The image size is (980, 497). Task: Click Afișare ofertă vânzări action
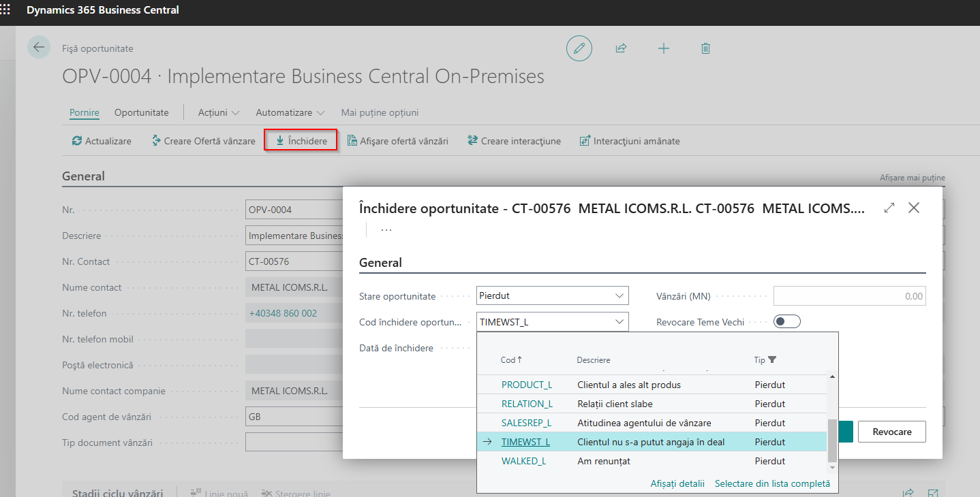(398, 141)
